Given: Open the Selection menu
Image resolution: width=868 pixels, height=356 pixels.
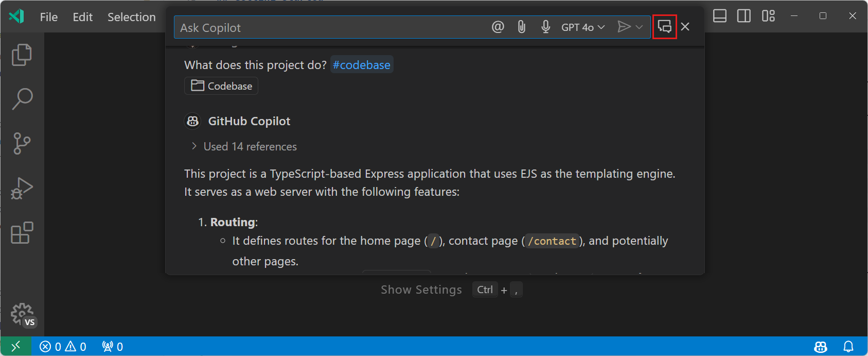Looking at the screenshot, I should 131,17.
